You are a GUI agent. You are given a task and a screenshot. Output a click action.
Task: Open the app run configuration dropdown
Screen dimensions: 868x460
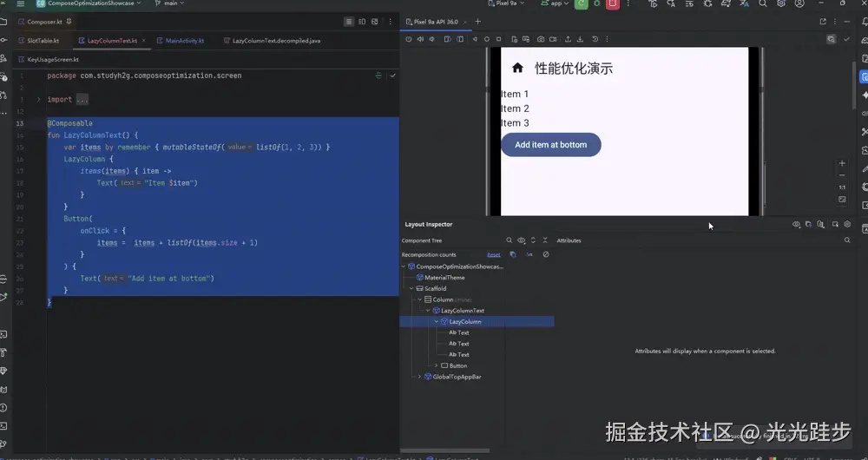(554, 3)
